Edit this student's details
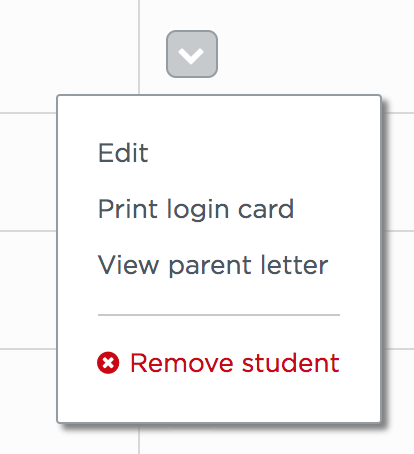 point(123,153)
